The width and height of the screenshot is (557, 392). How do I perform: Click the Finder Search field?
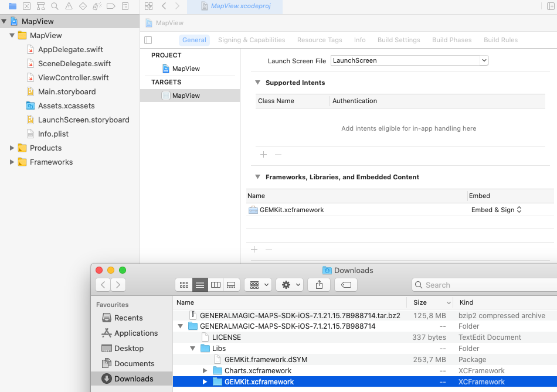point(484,285)
